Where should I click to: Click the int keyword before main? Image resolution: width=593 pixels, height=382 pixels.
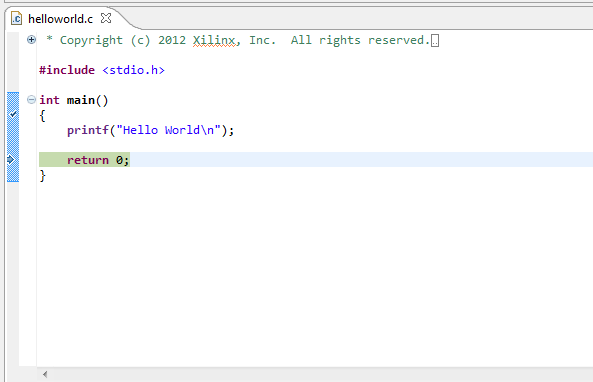(x=50, y=100)
